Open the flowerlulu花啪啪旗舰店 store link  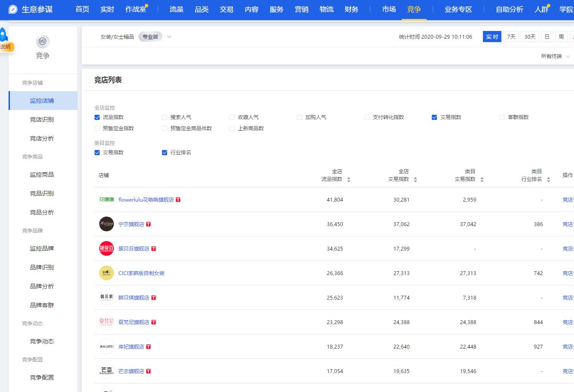tap(146, 199)
